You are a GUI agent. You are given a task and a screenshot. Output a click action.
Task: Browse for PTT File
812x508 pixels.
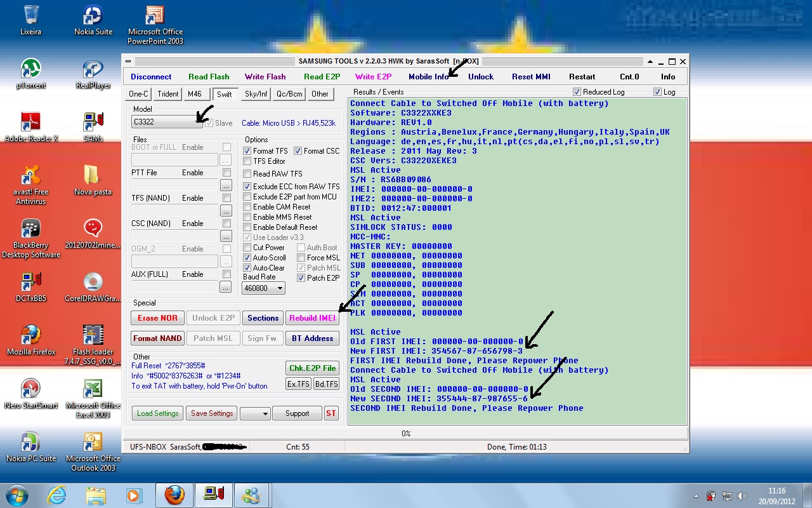tap(226, 185)
